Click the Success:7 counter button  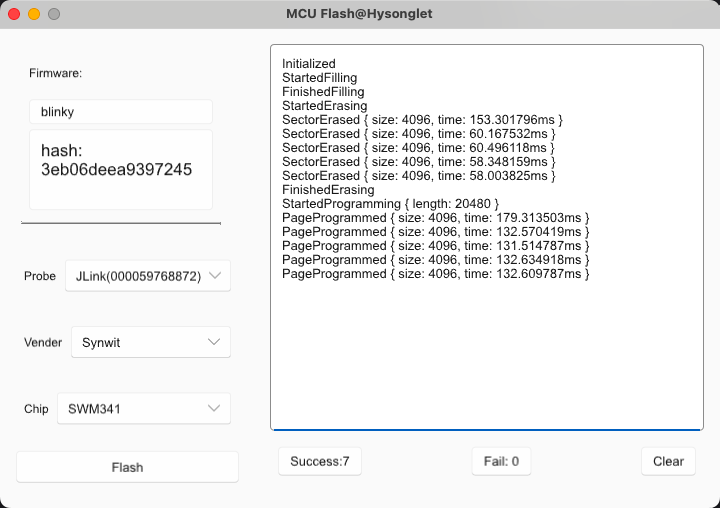coord(319,461)
